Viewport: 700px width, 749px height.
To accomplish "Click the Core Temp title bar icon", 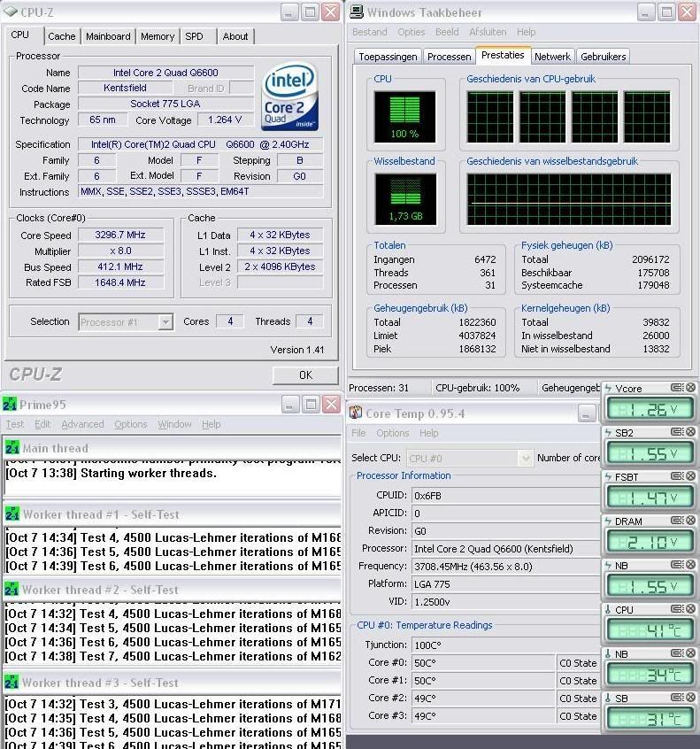I will click(355, 413).
